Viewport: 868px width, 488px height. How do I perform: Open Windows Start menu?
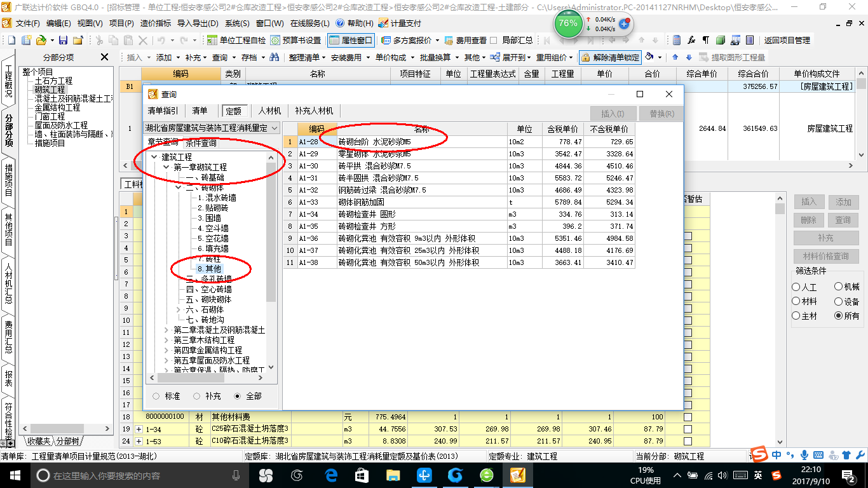[15, 475]
